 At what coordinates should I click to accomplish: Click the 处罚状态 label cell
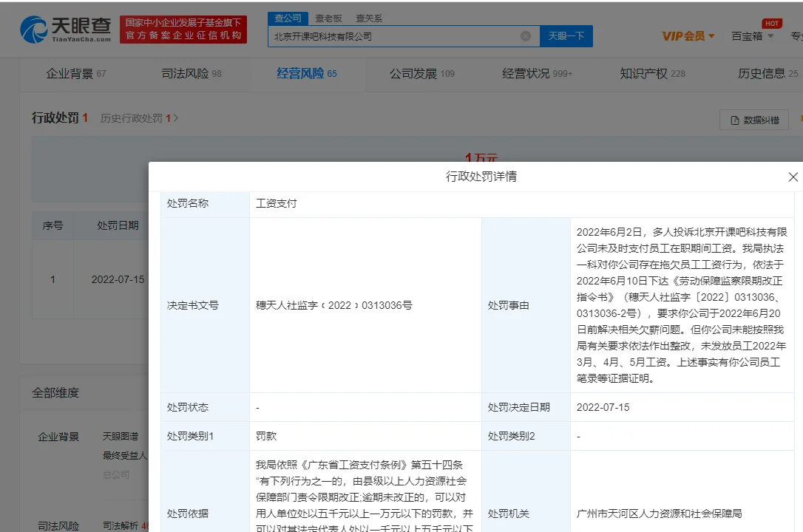(x=205, y=407)
